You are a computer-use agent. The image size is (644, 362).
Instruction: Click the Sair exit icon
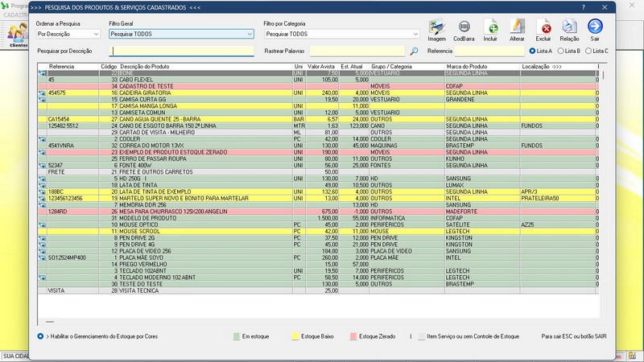pyautogui.click(x=595, y=29)
